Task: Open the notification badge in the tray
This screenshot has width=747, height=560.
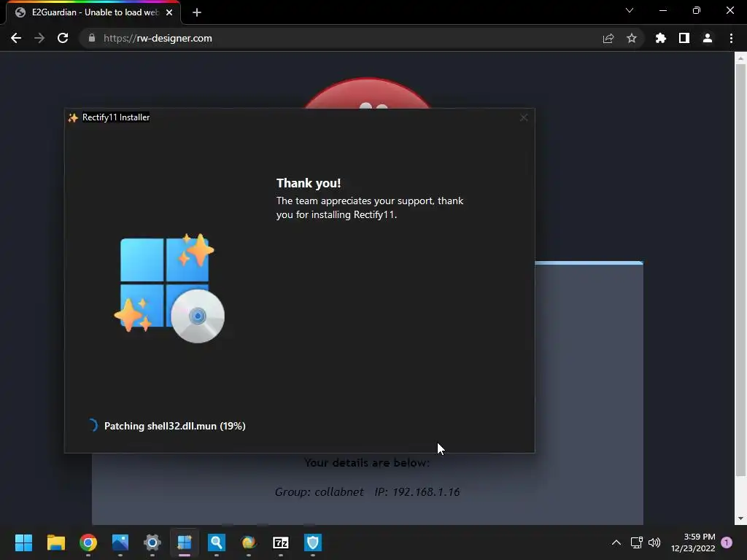Action: 727,542
